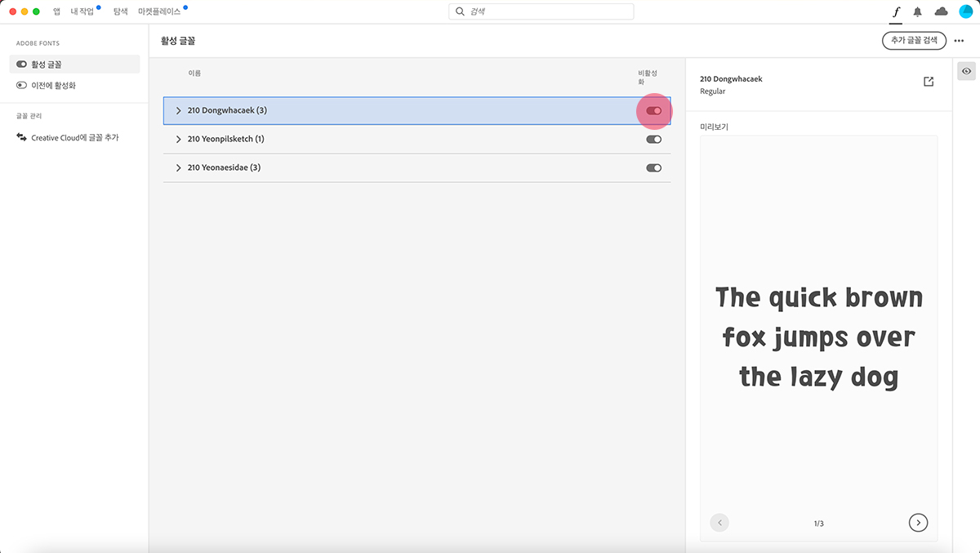
Task: Open the three-dot more options menu
Action: pyautogui.click(x=959, y=41)
